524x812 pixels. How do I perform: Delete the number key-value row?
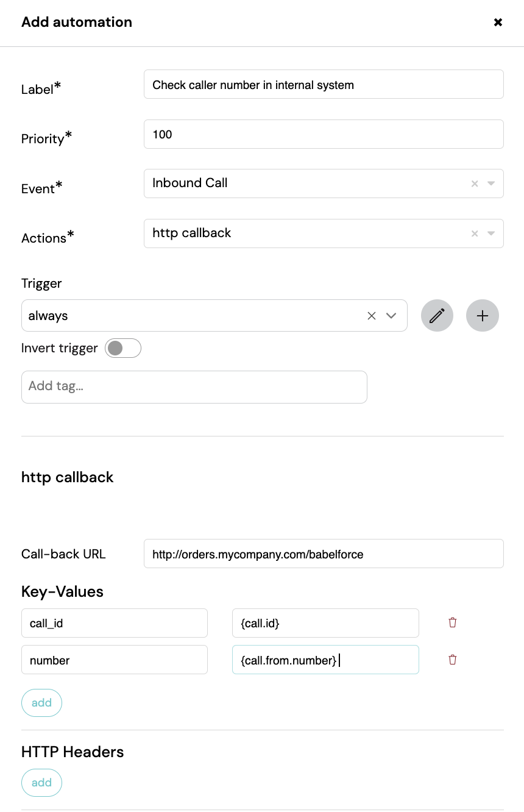click(x=453, y=660)
